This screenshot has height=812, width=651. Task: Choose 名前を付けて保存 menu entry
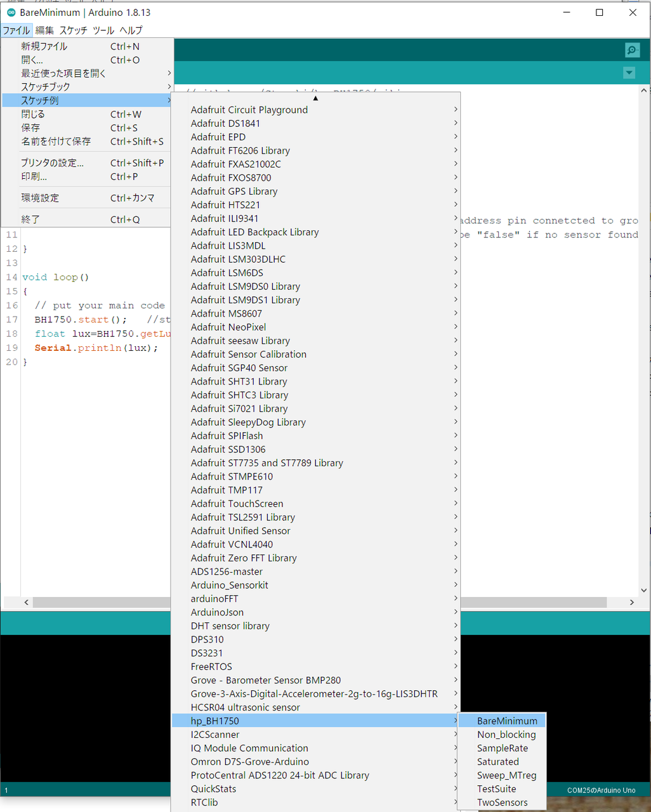point(56,141)
